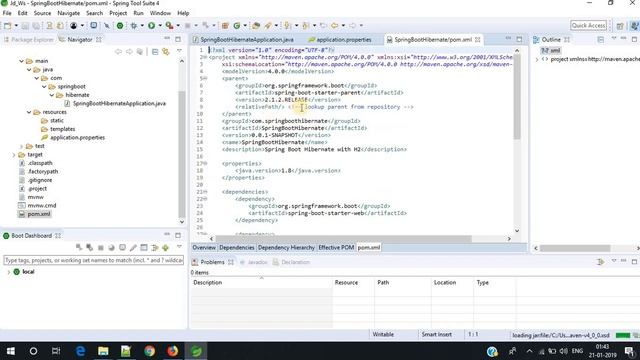Viewport: 640px width, 360px height.
Task: Toggle Skip All Breakpoints toolbar icon
Action: 107,26
